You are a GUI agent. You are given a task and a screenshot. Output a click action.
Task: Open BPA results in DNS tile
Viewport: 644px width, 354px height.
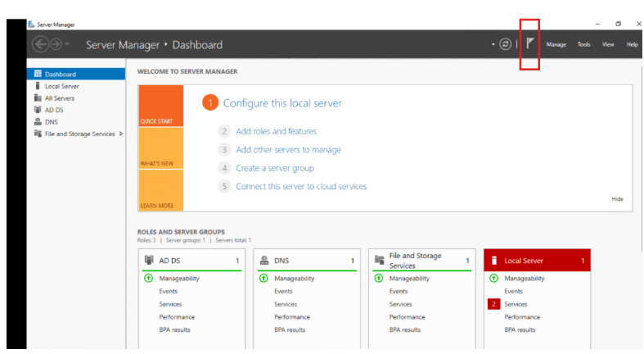pos(290,329)
